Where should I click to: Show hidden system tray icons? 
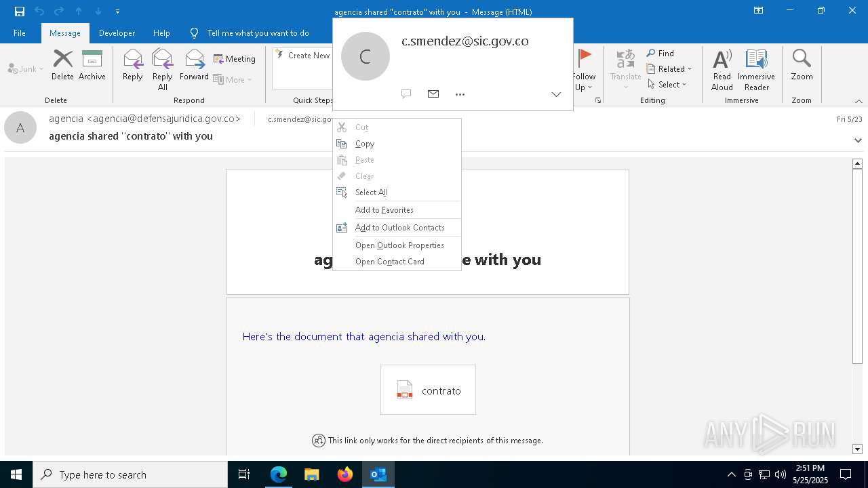click(x=731, y=474)
